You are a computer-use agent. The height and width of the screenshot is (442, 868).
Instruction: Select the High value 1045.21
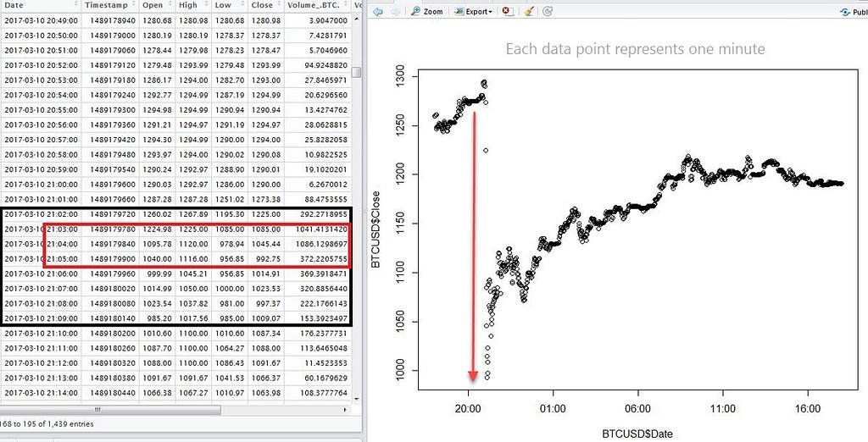192,273
